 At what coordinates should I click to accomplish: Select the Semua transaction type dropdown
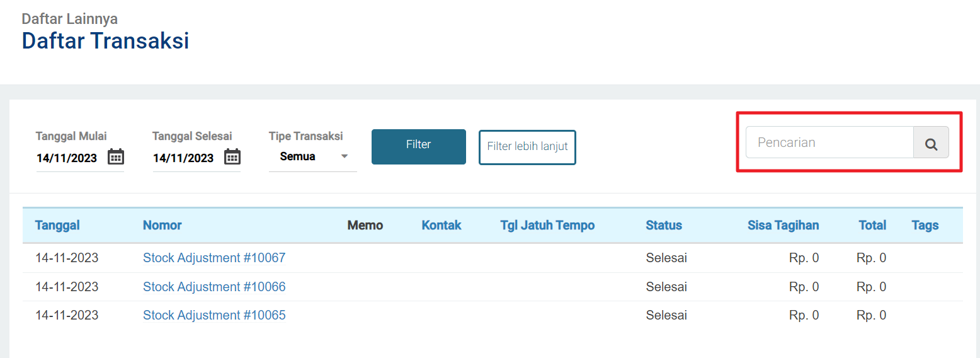point(313,156)
